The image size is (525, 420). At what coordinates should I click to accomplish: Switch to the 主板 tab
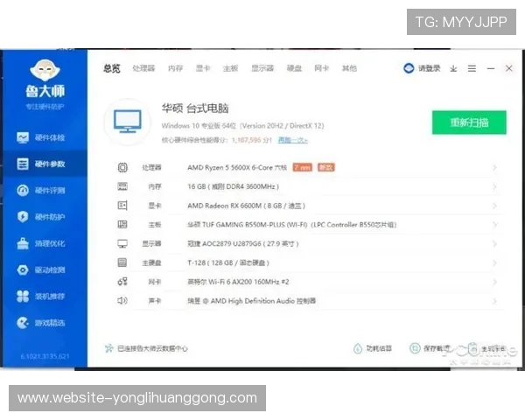(x=230, y=68)
